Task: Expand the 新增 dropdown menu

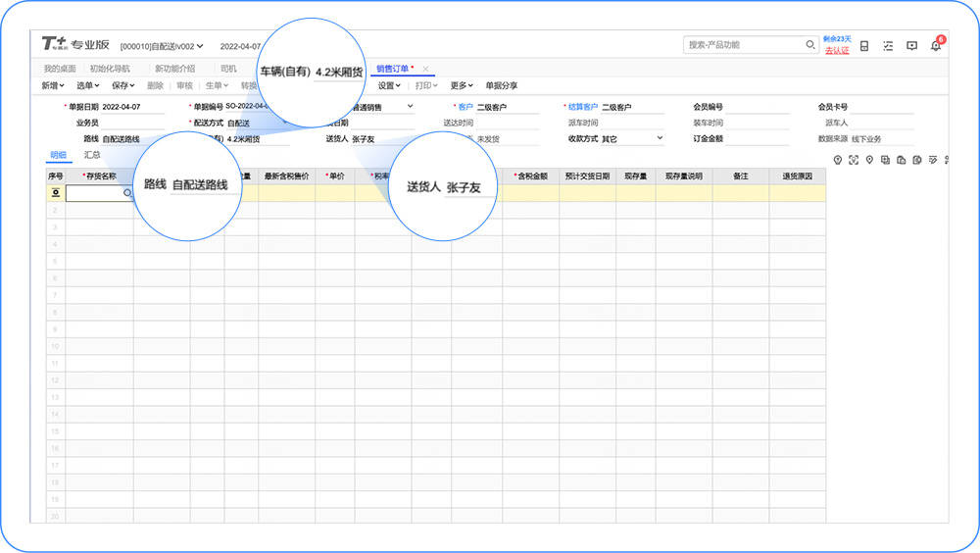Action: pos(53,85)
